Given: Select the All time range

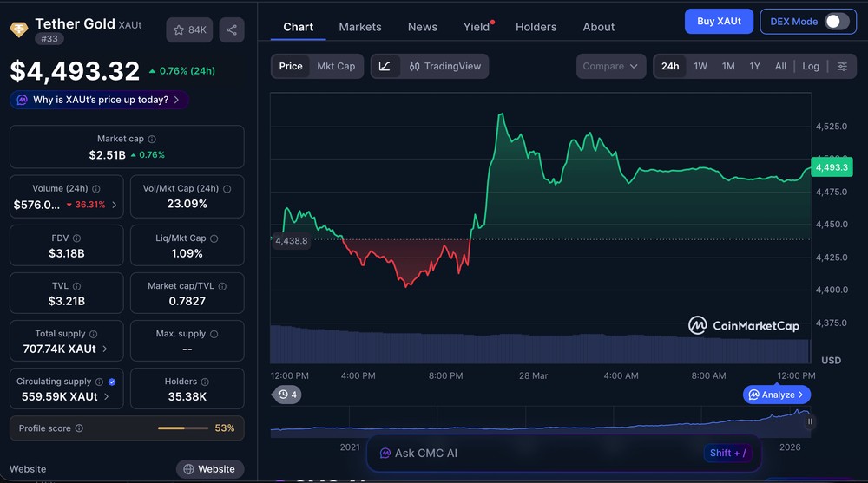Looking at the screenshot, I should (780, 67).
